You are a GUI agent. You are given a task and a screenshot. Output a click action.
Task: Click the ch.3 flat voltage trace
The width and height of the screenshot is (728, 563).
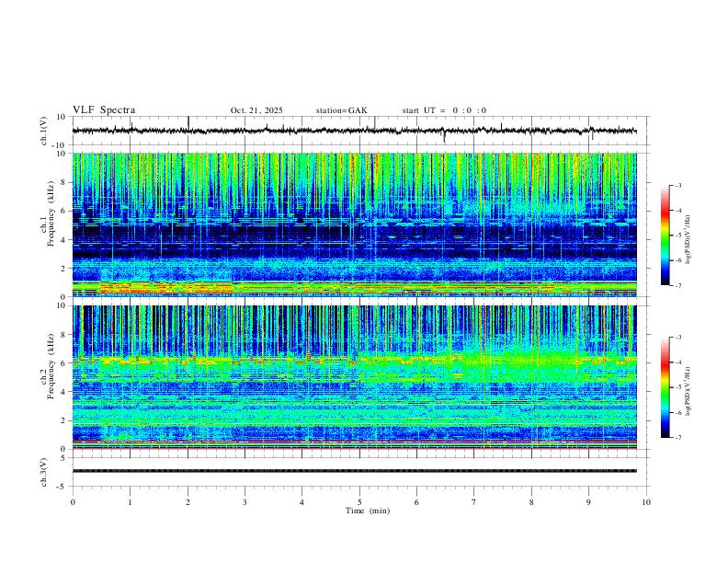[354, 471]
